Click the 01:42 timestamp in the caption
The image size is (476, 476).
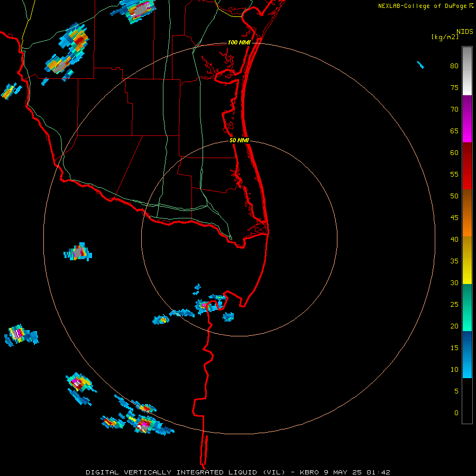(378, 472)
